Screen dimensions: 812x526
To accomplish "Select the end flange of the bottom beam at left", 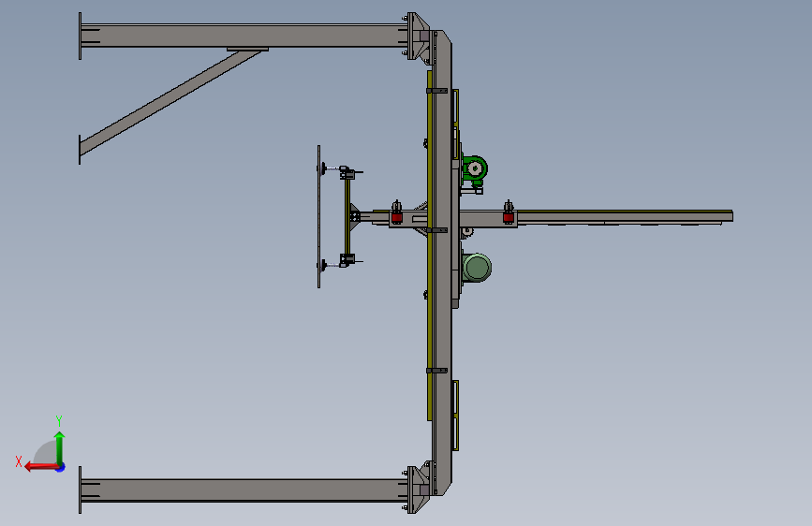I will click(x=81, y=489).
